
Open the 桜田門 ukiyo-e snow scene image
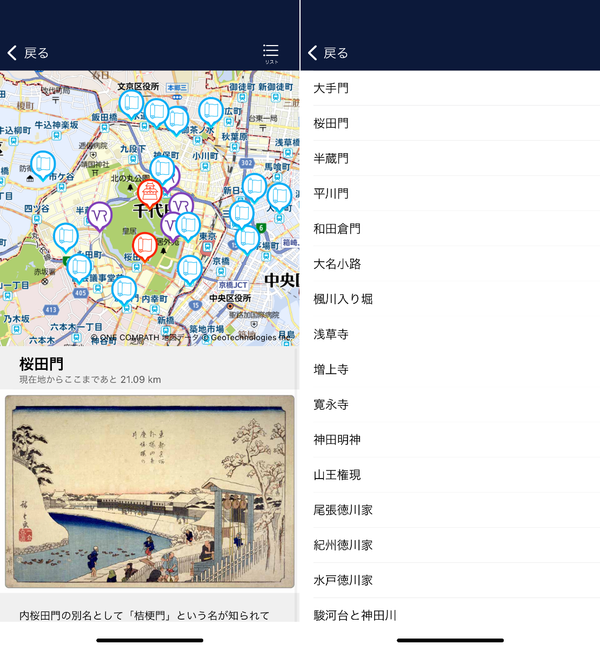tap(150, 491)
